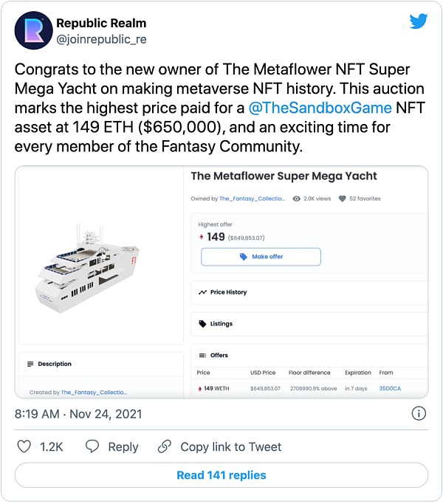Open bidder 35D0CA address link
This screenshot has width=443, height=504.
pos(390,388)
